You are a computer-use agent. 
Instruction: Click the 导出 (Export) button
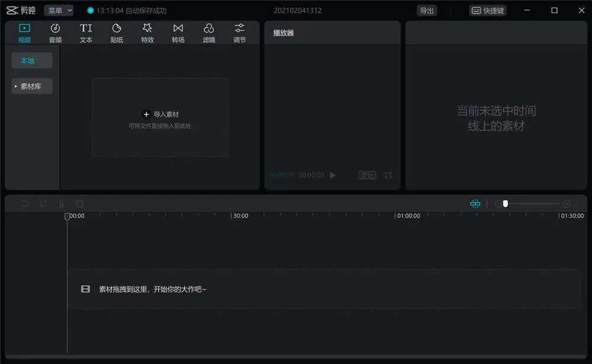point(427,10)
